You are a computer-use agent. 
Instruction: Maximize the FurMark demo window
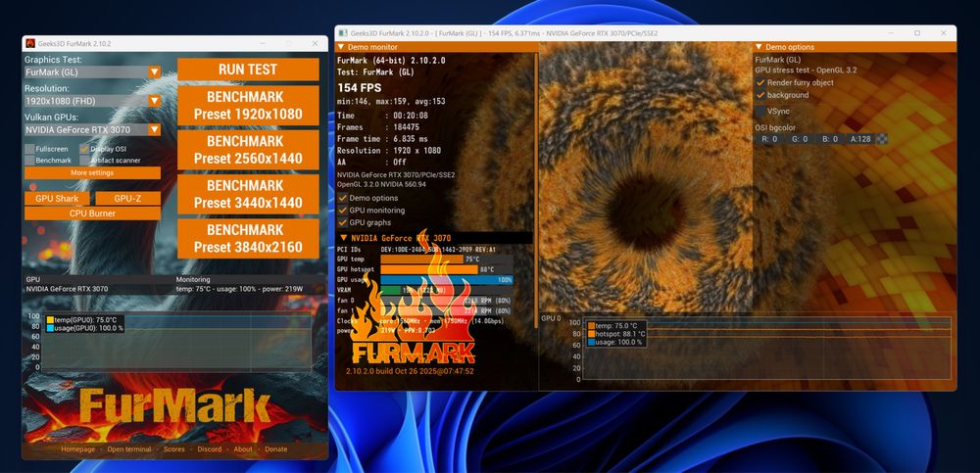tap(917, 33)
